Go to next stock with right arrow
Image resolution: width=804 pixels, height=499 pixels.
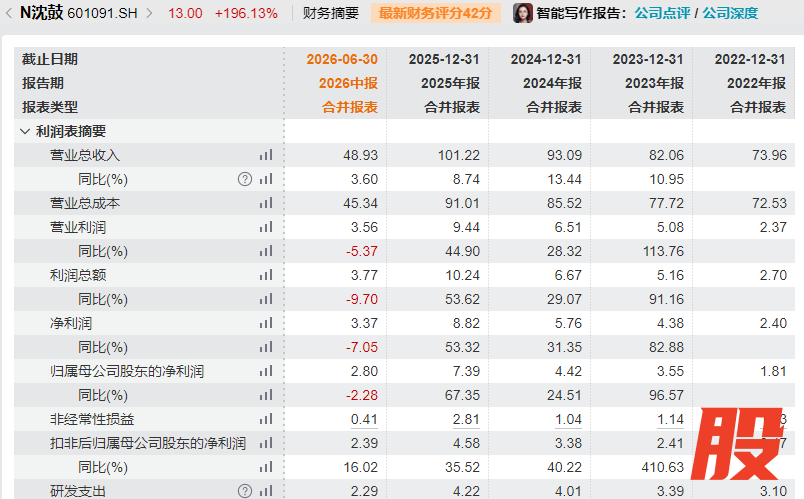[149, 13]
